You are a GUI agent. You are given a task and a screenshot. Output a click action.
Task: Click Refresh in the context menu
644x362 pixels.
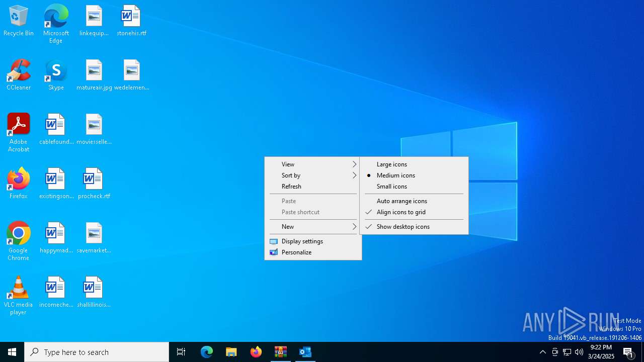(313, 187)
